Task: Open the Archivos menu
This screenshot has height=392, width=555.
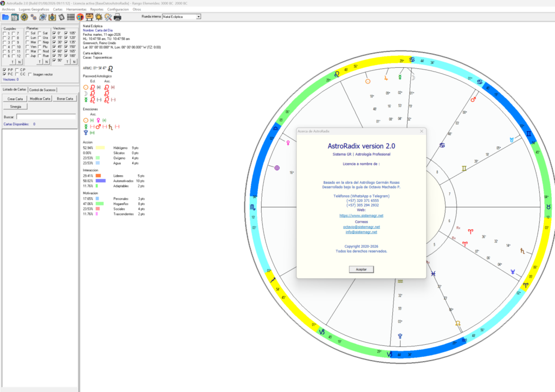Action: pyautogui.click(x=9, y=10)
